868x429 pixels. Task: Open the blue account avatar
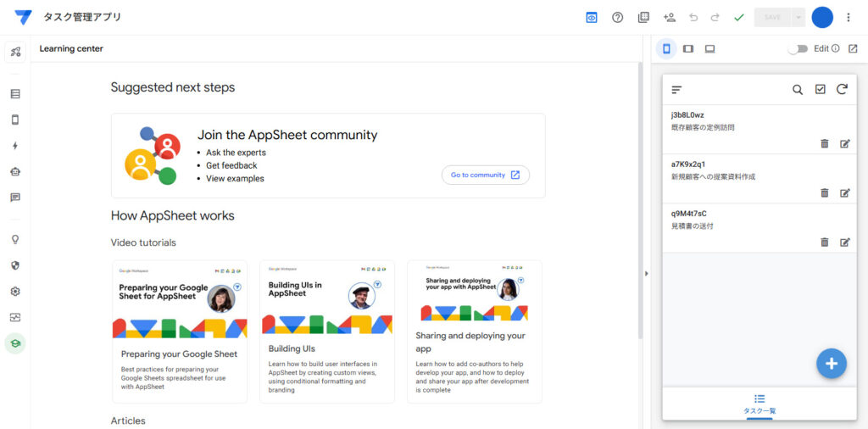tap(822, 17)
